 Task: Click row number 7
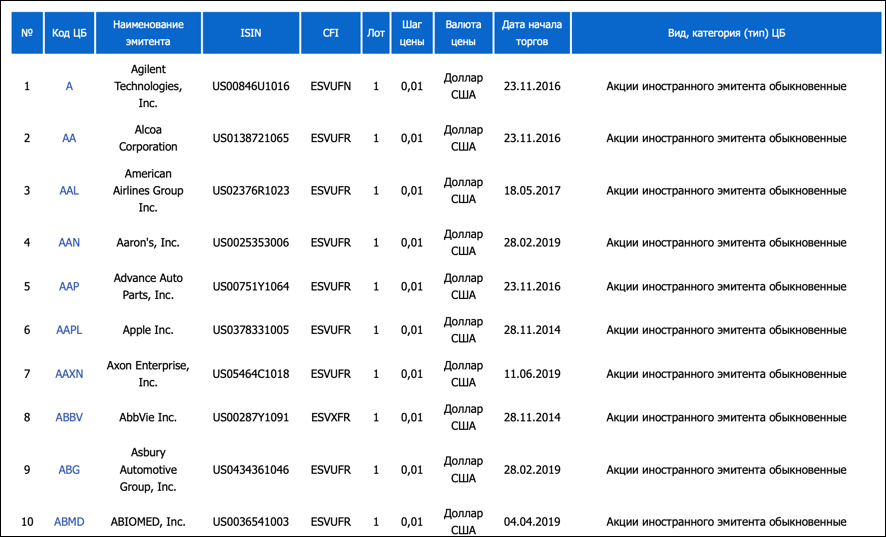pyautogui.click(x=27, y=374)
